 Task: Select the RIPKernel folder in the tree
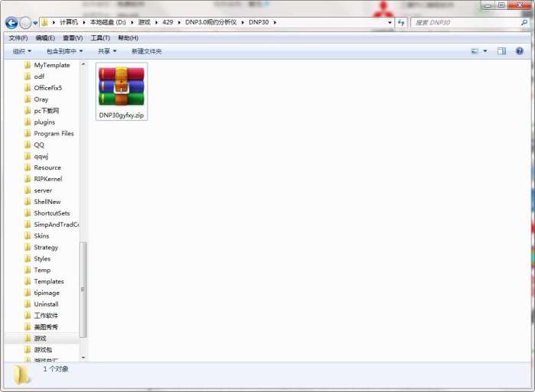coord(44,179)
